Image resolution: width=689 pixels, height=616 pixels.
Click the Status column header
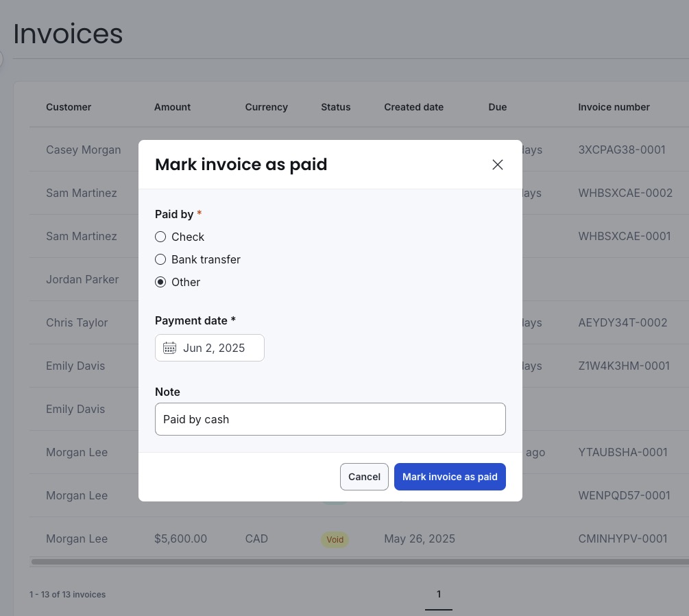tap(336, 107)
